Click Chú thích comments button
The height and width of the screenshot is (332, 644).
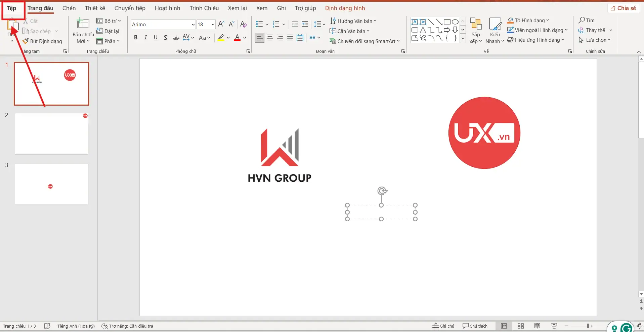point(475,326)
